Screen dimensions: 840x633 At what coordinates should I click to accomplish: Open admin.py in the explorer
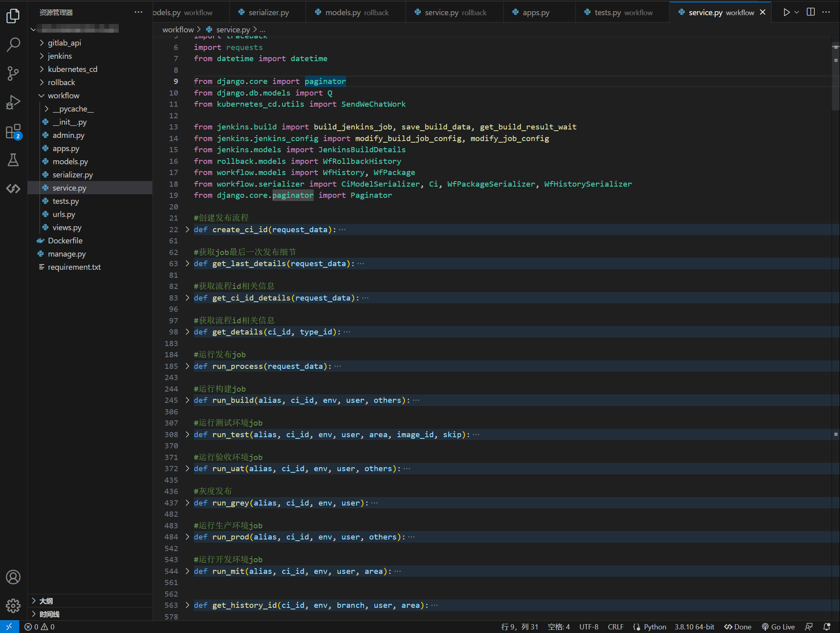point(90,135)
